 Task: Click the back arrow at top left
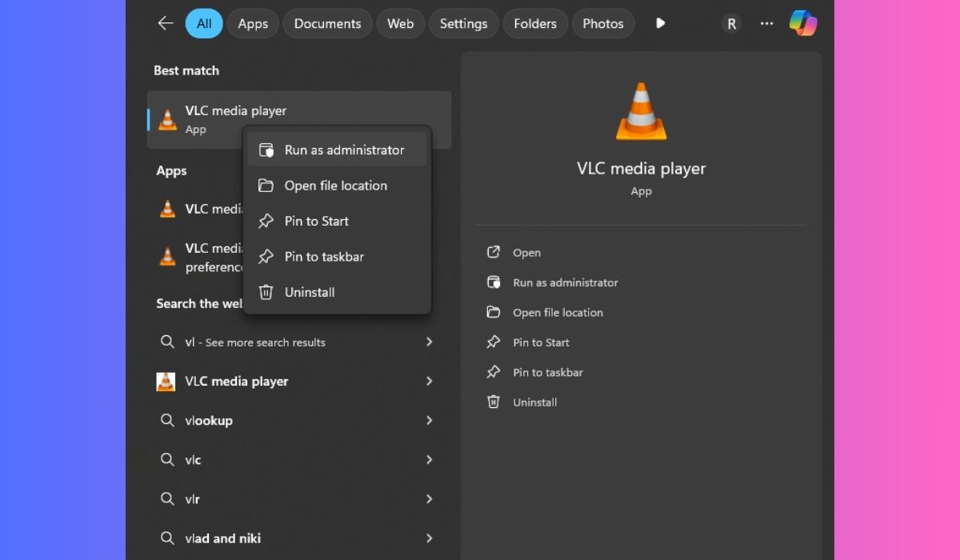point(165,23)
